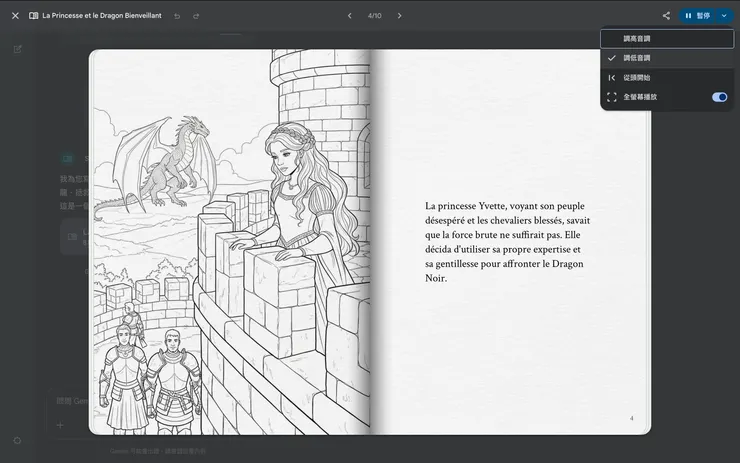Undo the last change with the undo arrow
Image resolution: width=740 pixels, height=463 pixels.
coord(177,16)
